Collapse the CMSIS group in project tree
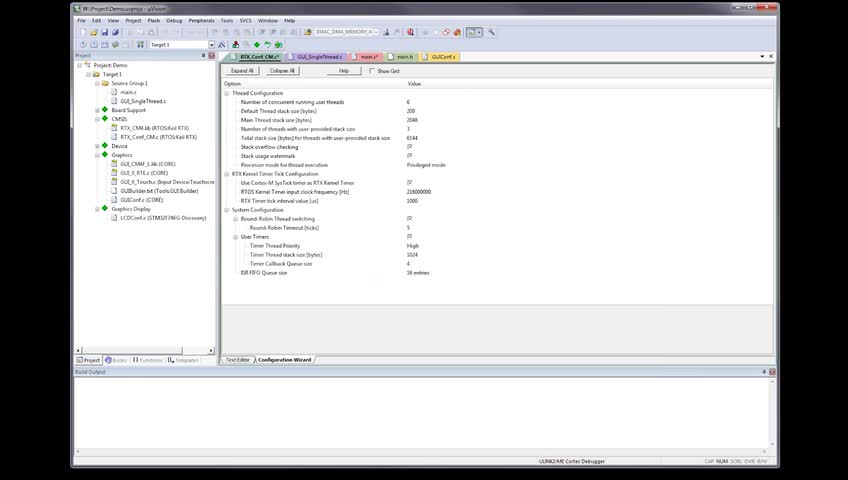 tap(97, 119)
